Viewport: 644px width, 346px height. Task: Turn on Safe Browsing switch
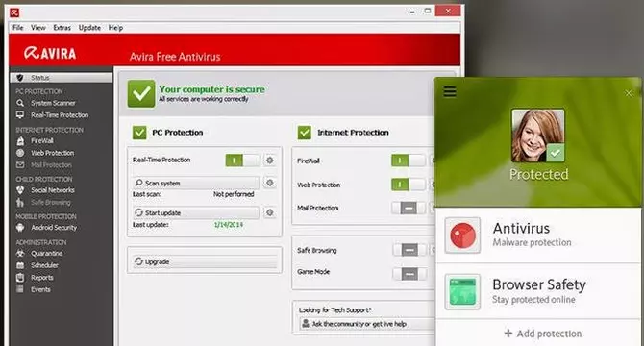point(409,250)
